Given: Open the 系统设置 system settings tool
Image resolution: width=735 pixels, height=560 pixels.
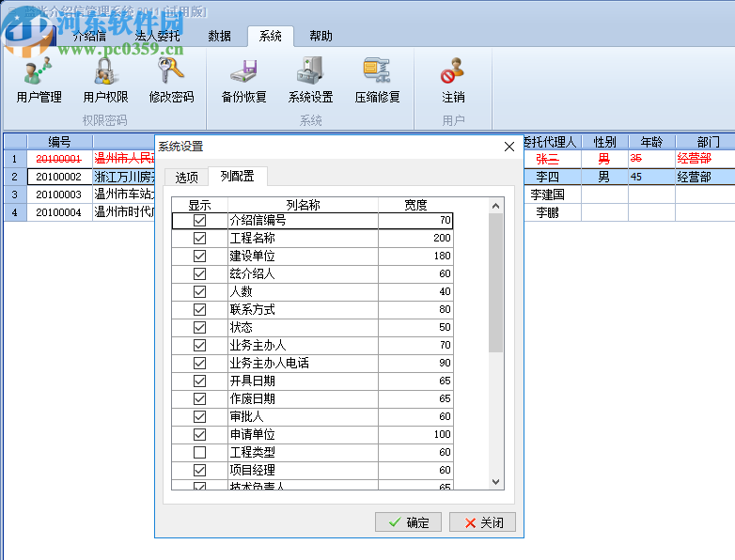Looking at the screenshot, I should (x=310, y=80).
